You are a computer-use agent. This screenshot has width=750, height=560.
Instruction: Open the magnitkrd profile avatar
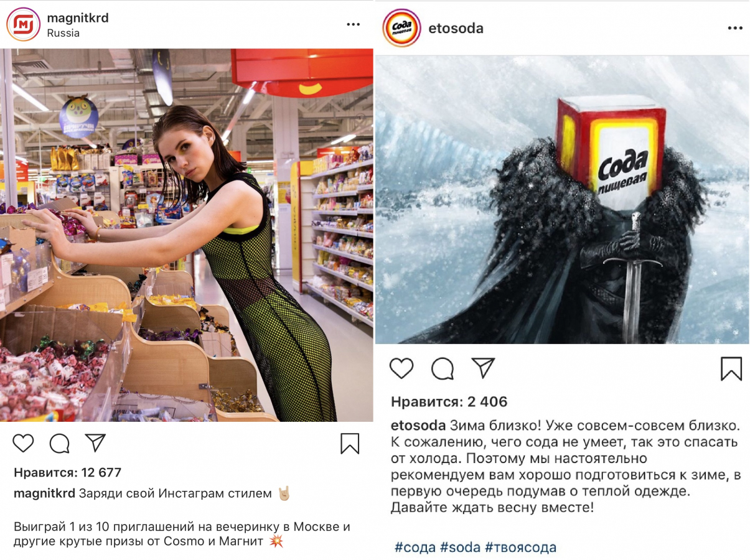point(23,25)
